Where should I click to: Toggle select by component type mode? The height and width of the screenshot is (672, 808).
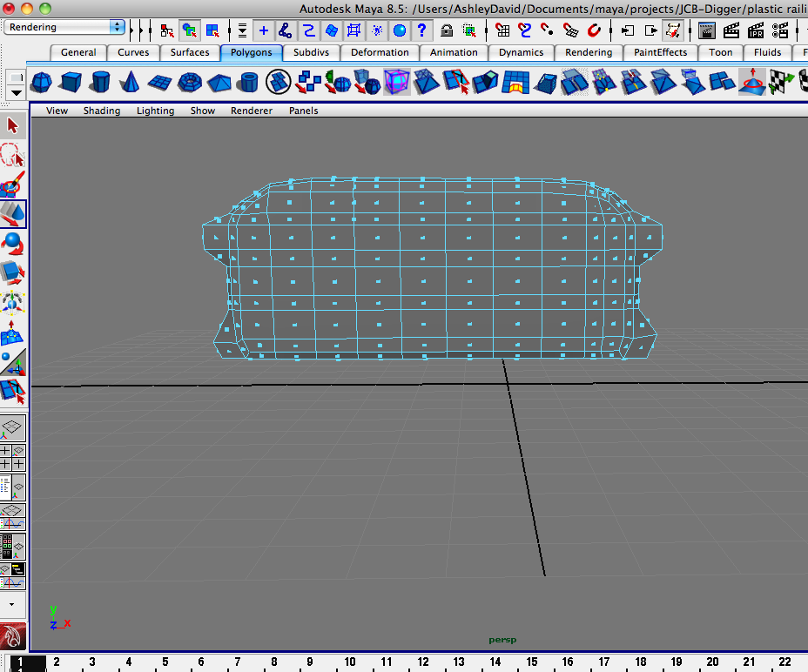212,31
